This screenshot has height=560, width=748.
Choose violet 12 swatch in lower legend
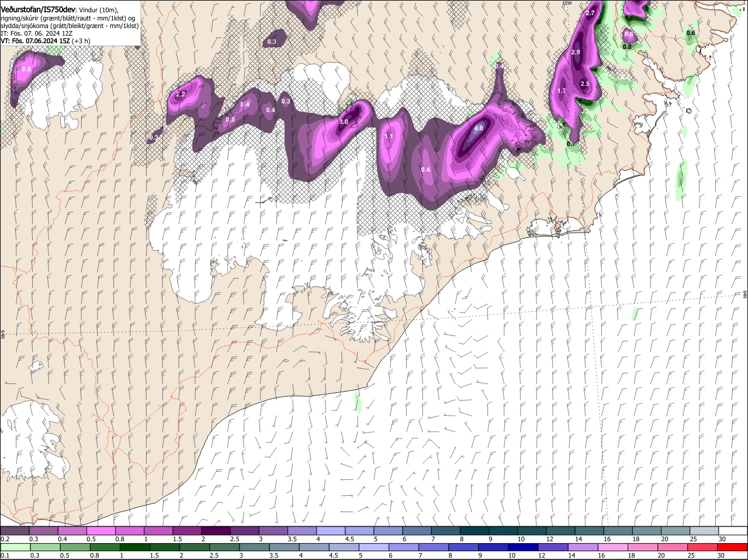click(x=553, y=547)
